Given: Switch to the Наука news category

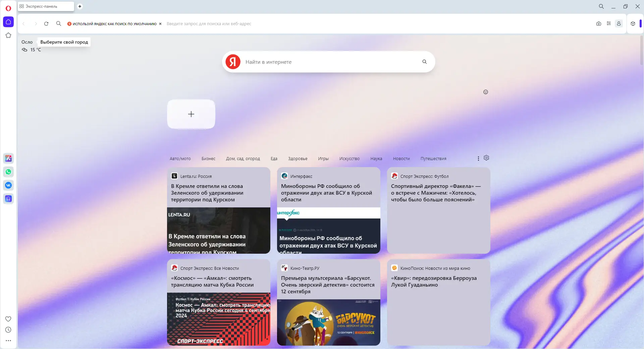Looking at the screenshot, I should point(376,158).
